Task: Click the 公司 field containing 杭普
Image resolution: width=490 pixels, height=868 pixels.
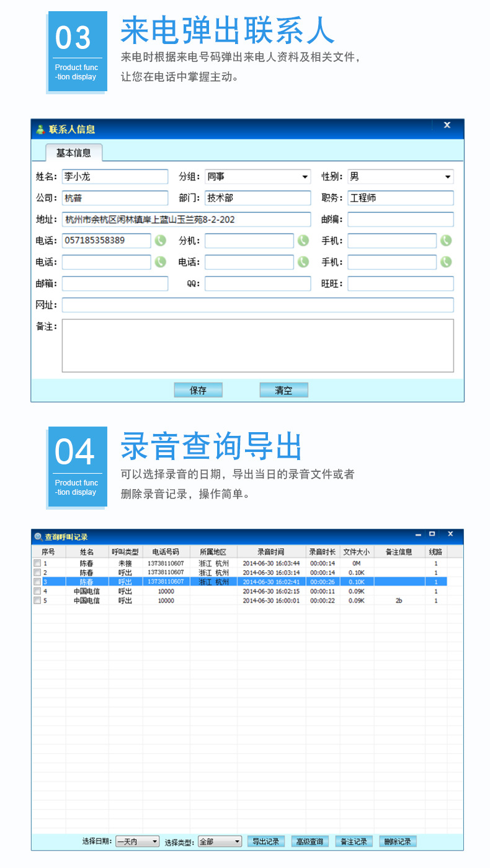Action: point(115,198)
